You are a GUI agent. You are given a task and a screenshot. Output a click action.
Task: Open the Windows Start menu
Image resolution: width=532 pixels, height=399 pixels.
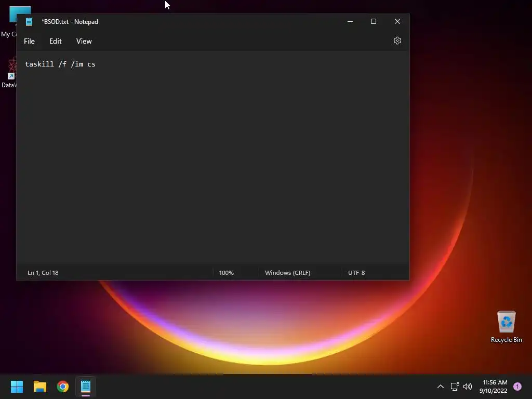coord(17,387)
